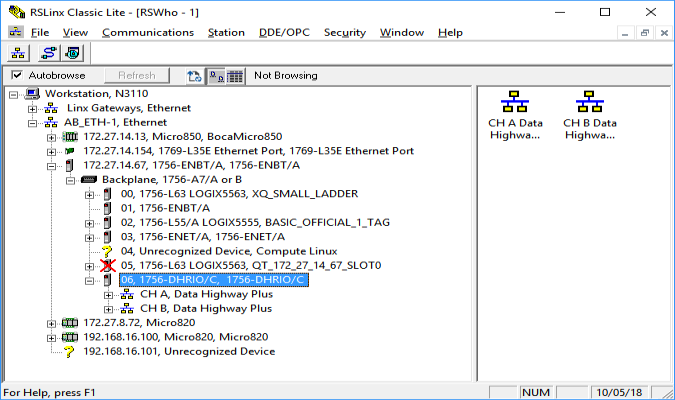Click yellow question mark on slot 04
The width and height of the screenshot is (675, 400).
pos(107,251)
